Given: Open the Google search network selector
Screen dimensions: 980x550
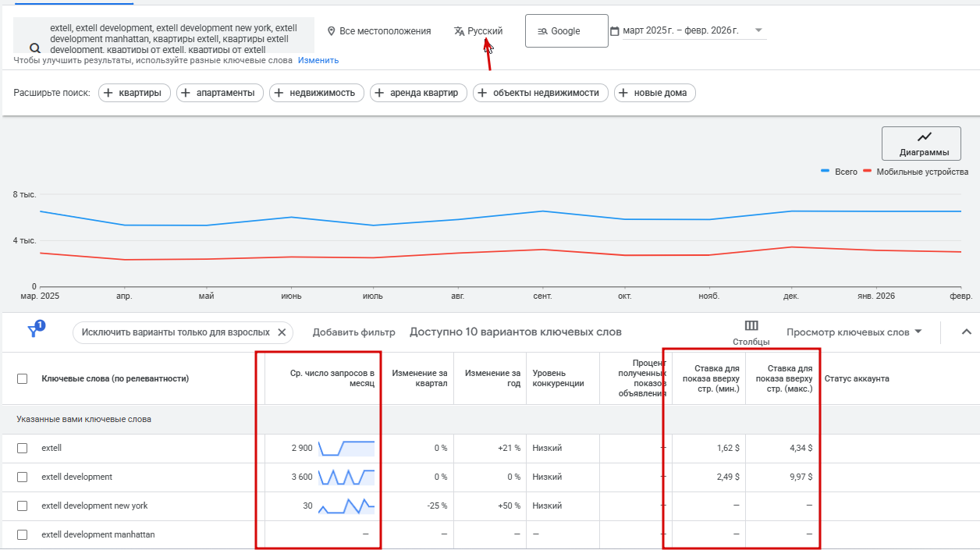Looking at the screenshot, I should click(566, 31).
